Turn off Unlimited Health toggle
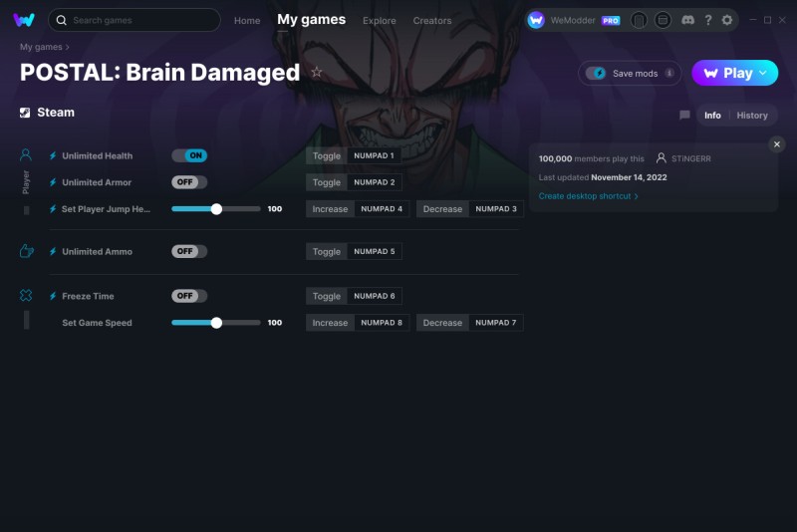 pos(189,155)
